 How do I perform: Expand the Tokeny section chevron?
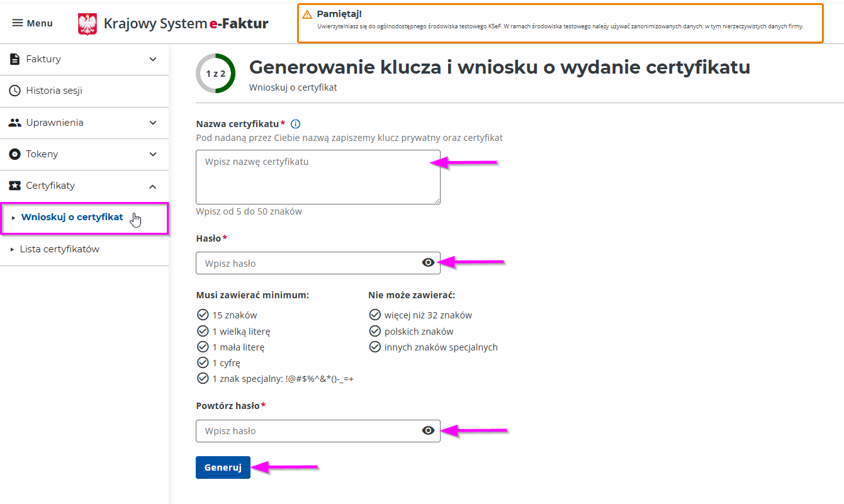pyautogui.click(x=153, y=154)
